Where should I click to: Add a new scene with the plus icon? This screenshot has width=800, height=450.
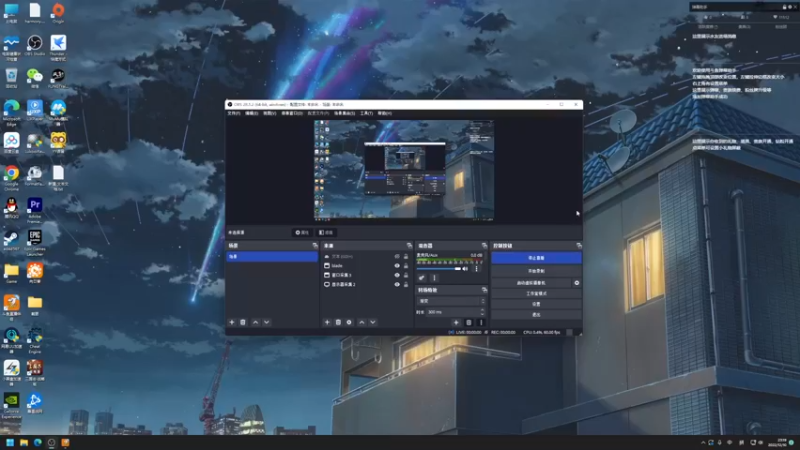coord(232,322)
